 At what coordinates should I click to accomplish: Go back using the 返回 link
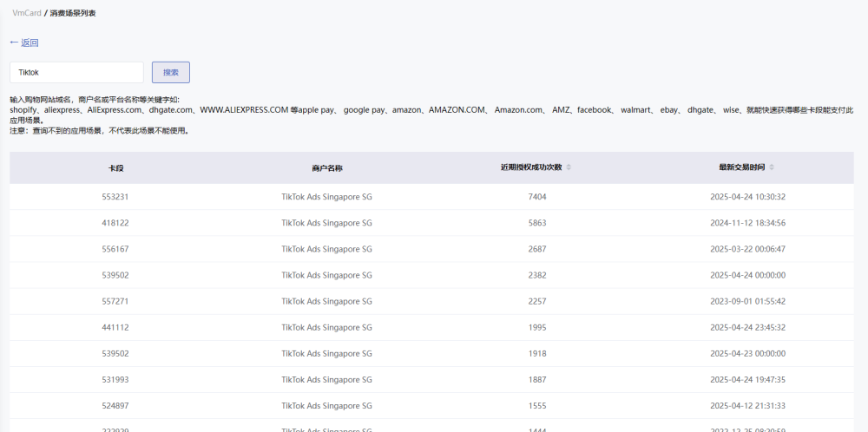coord(24,43)
